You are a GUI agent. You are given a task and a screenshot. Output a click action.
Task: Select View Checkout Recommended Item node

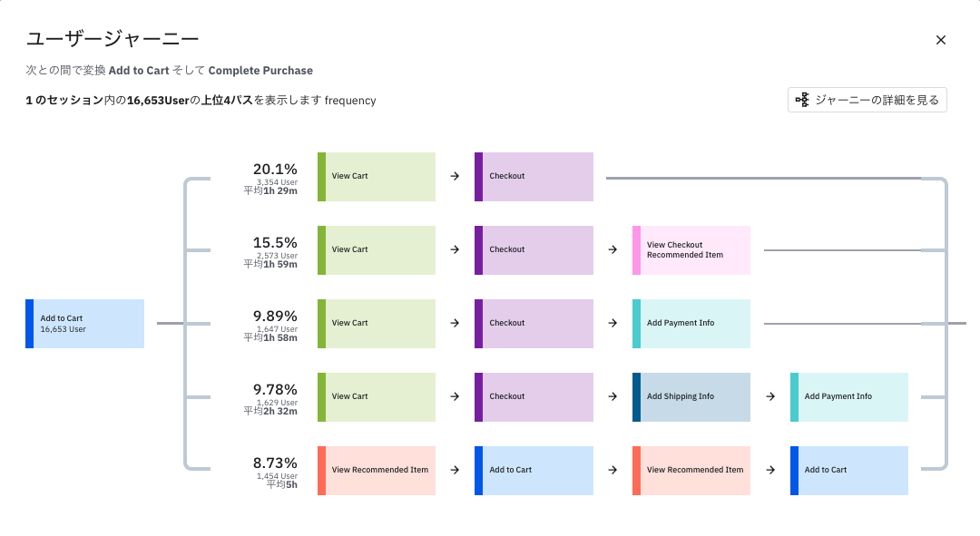(691, 250)
